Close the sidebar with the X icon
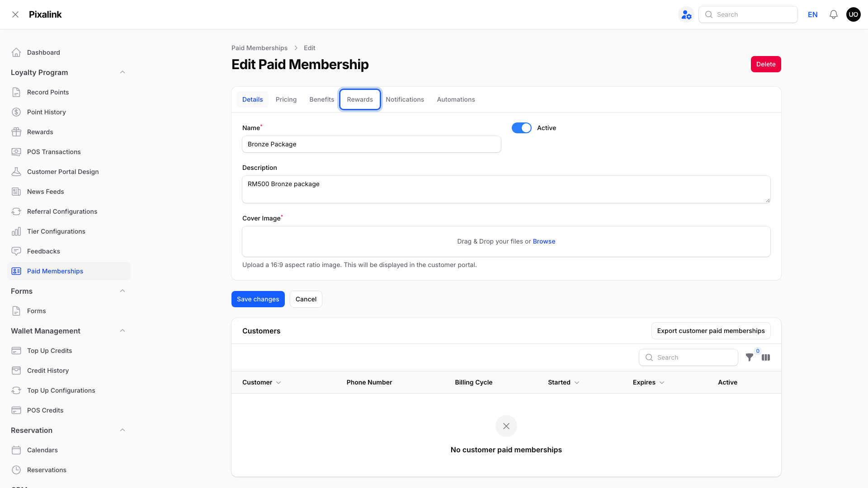Image resolution: width=868 pixels, height=488 pixels. pos(15,14)
